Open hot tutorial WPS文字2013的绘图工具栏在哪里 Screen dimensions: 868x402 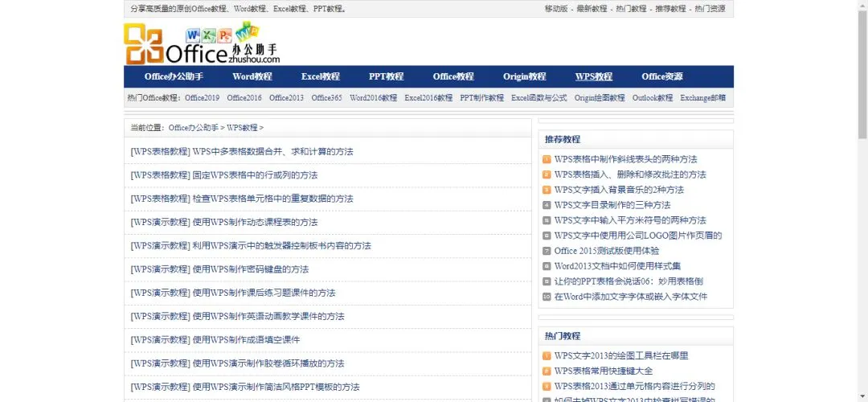tap(621, 356)
